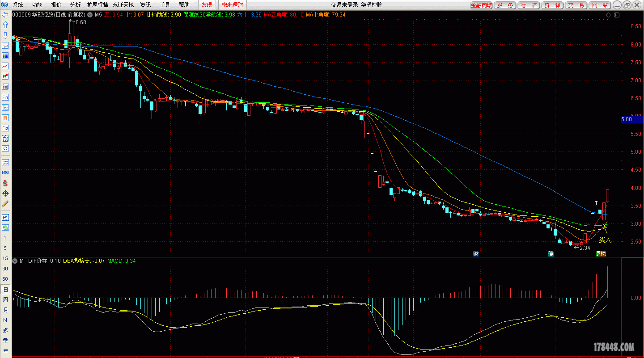Expand the MACD subchart dropdown arrow
Image resolution: width=644 pixels, height=358 pixels.
(15, 261)
